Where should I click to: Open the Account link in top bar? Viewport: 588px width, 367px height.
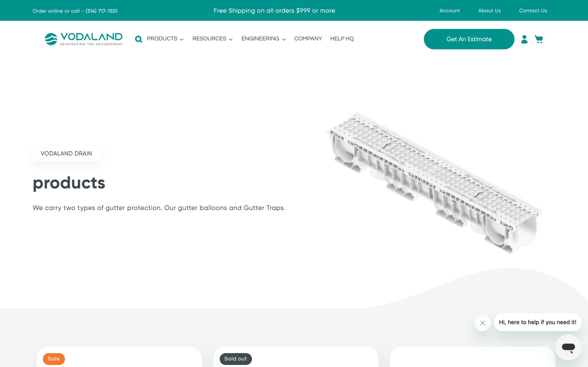[450, 11]
